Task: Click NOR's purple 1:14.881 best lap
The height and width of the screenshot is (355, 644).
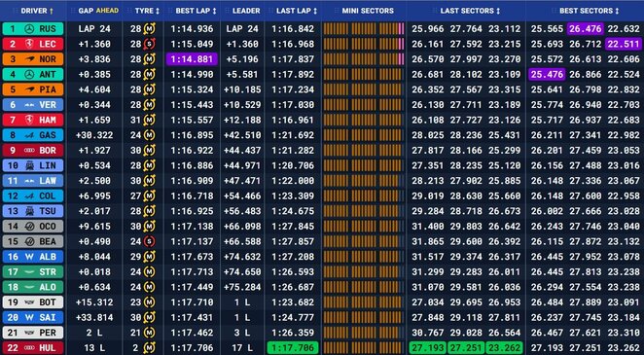Action: (192, 59)
